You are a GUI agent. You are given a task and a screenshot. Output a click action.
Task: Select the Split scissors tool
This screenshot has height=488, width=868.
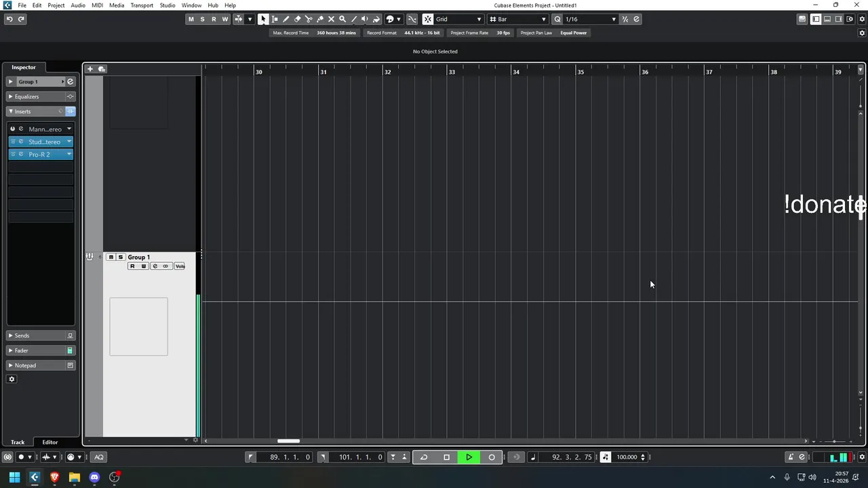[309, 19]
